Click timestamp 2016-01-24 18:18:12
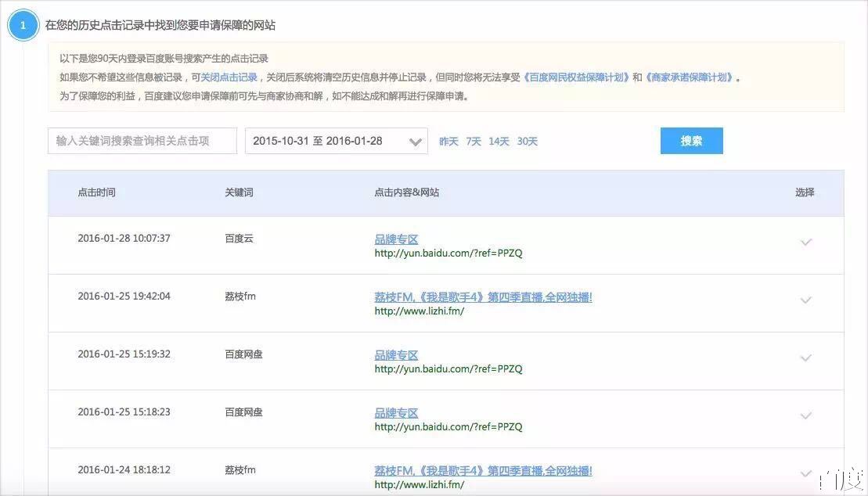Screen dimensions: 868x496 (124, 469)
